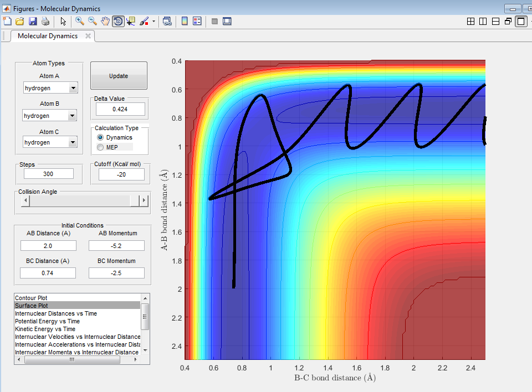The width and height of the screenshot is (532, 392).
Task: Toggle the Rotate 3D tool
Action: pyautogui.click(x=118, y=22)
